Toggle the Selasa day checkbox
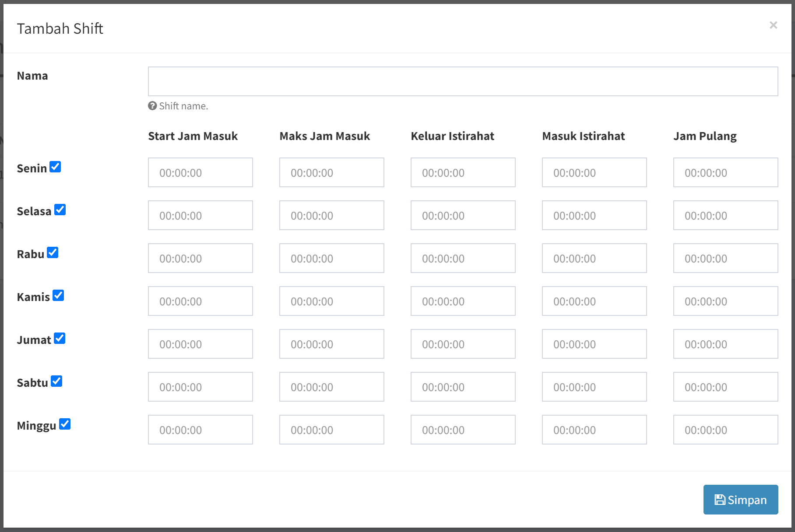The height and width of the screenshot is (532, 795). click(x=60, y=210)
